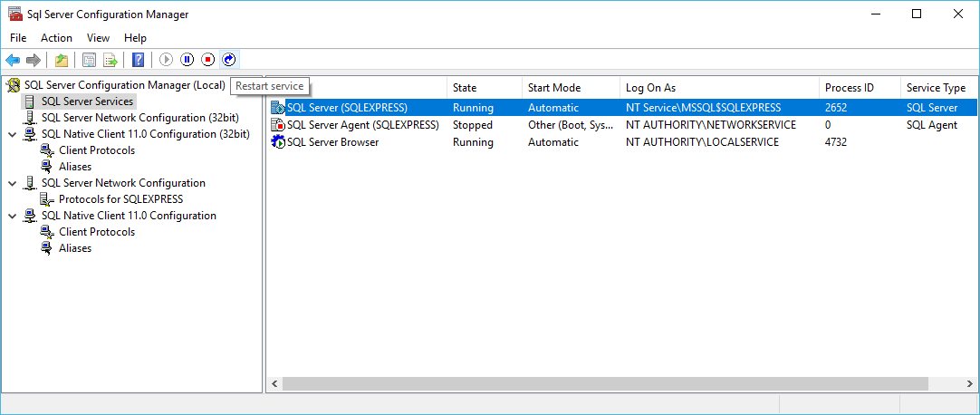980x415 pixels.
Task: Click the Start service play icon
Action: pyautogui.click(x=167, y=60)
